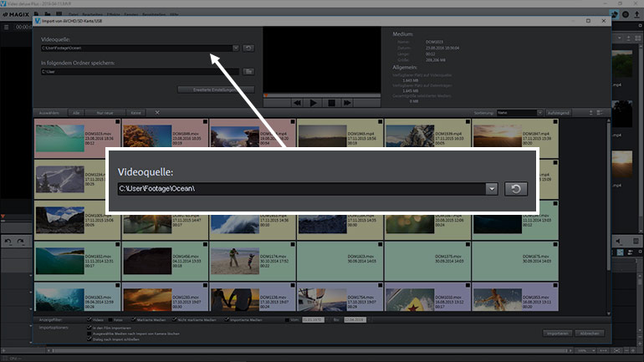Click the grid view icon in media pool
644x362 pixels.
click(638, 38)
